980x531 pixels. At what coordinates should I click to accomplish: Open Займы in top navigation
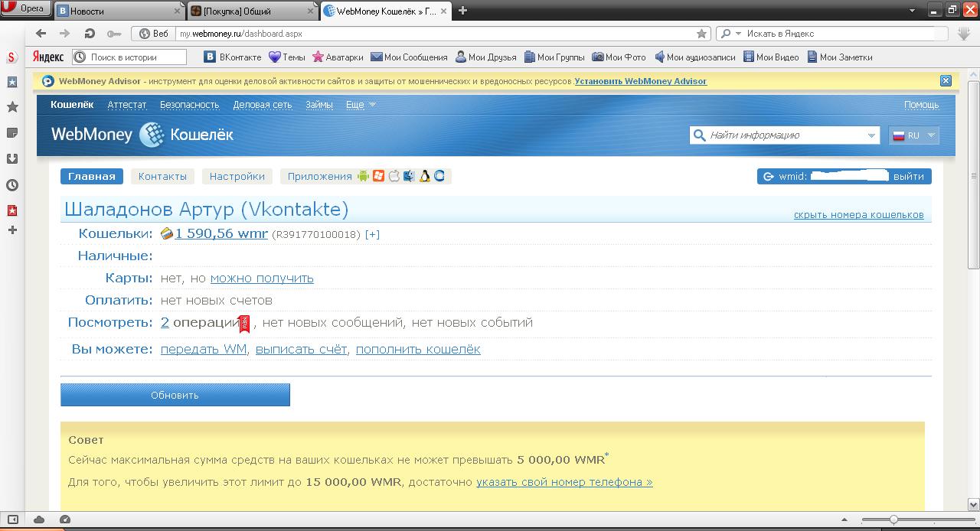point(318,105)
